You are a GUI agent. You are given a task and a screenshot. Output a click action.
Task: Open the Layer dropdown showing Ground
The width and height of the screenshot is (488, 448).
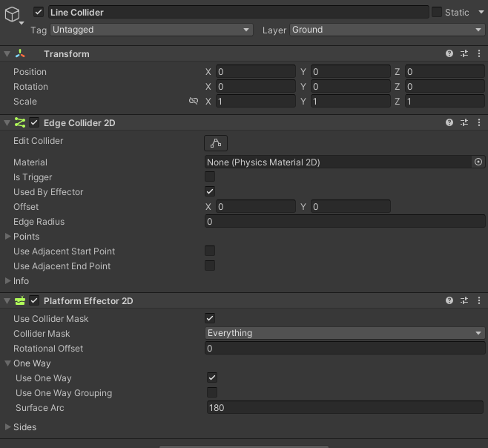coord(386,30)
